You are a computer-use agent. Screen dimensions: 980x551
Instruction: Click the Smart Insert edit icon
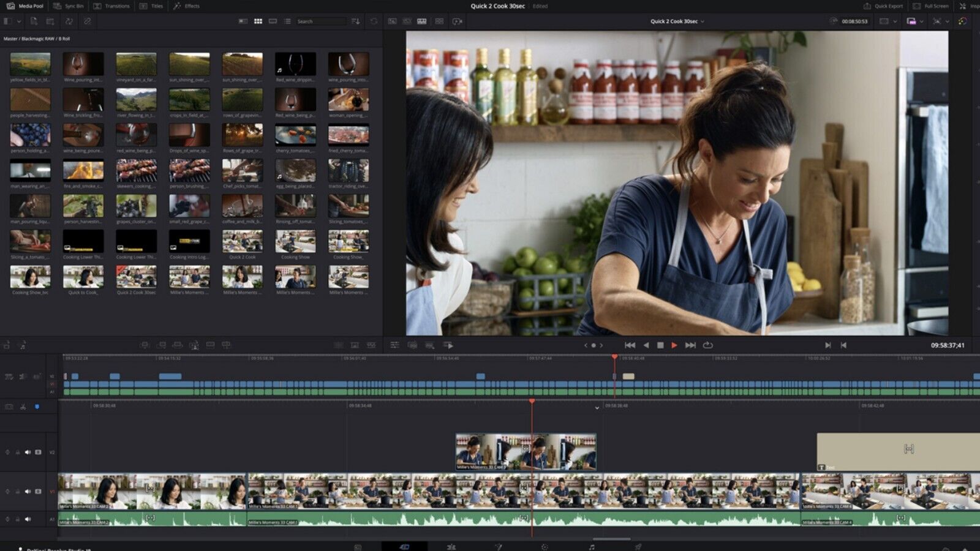pos(145,345)
